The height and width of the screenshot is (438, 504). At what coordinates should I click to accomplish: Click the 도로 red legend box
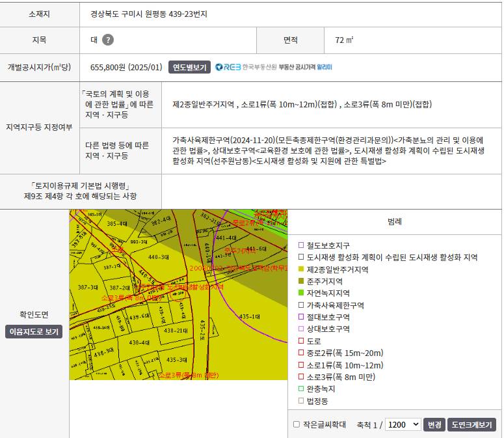pyautogui.click(x=301, y=340)
